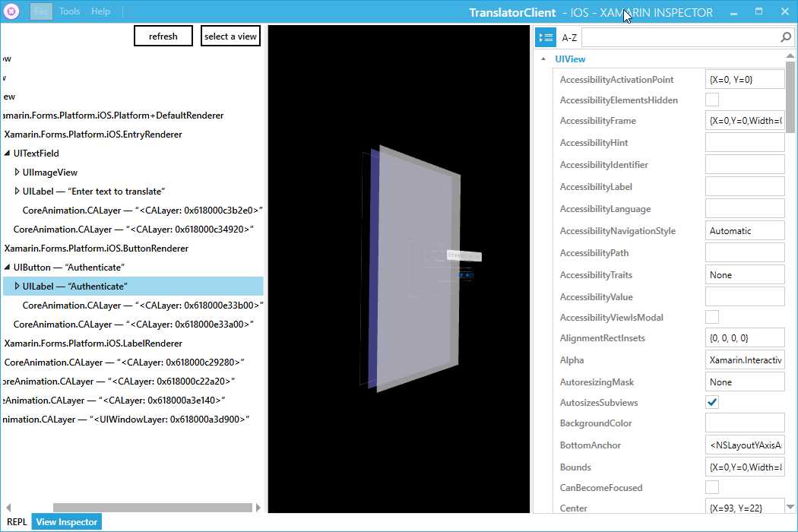Click the select a view button
Image resolution: width=798 pixels, height=532 pixels.
(x=230, y=36)
